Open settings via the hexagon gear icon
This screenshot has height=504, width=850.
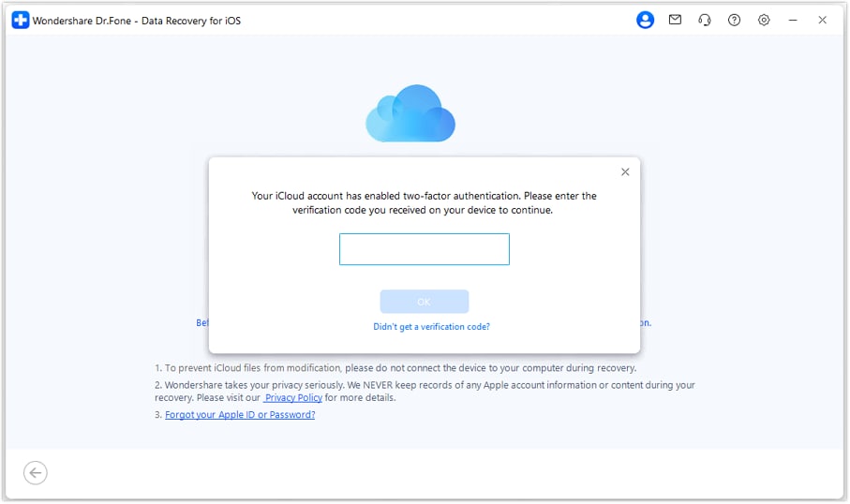pyautogui.click(x=764, y=20)
